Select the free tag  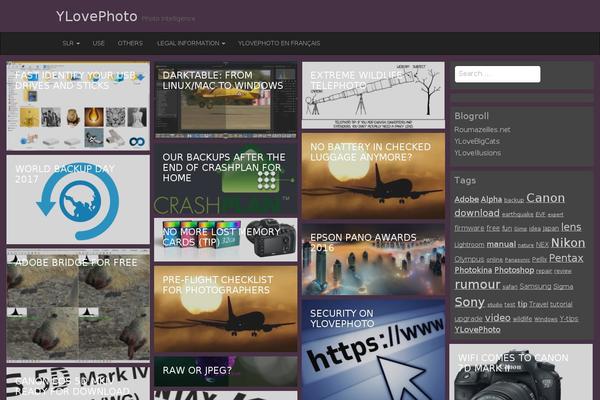tap(493, 228)
